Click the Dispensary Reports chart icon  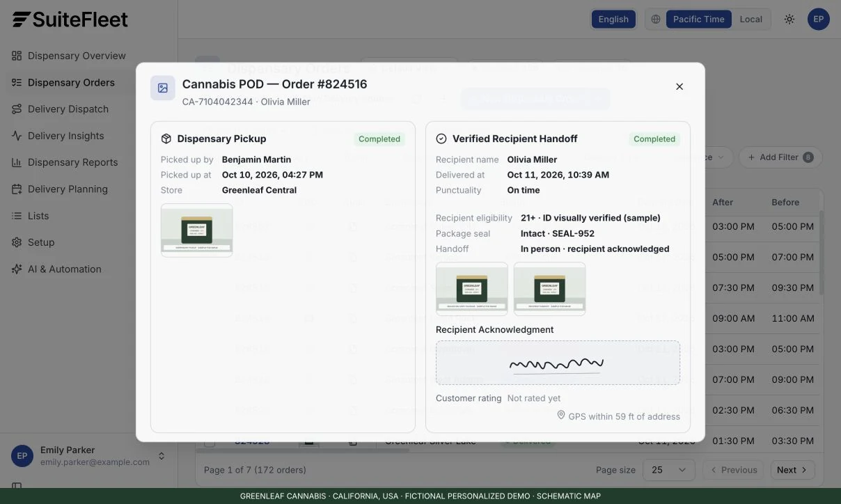tap(17, 162)
